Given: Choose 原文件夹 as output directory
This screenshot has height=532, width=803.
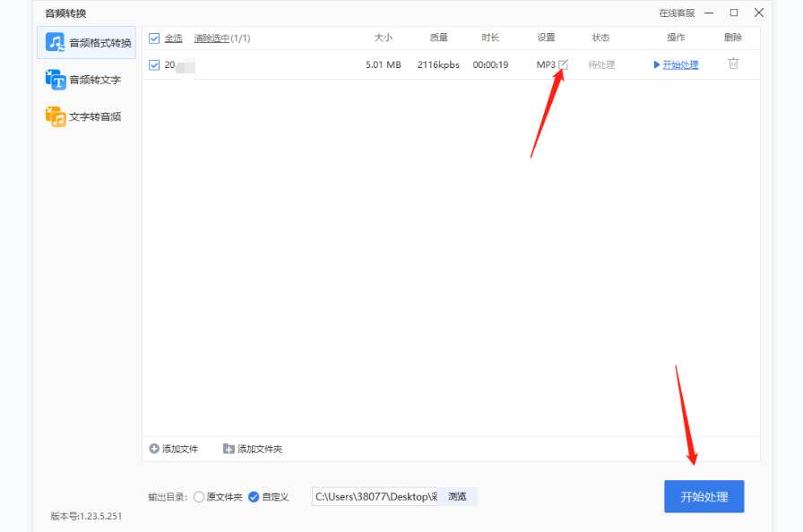Looking at the screenshot, I should pos(198,495).
